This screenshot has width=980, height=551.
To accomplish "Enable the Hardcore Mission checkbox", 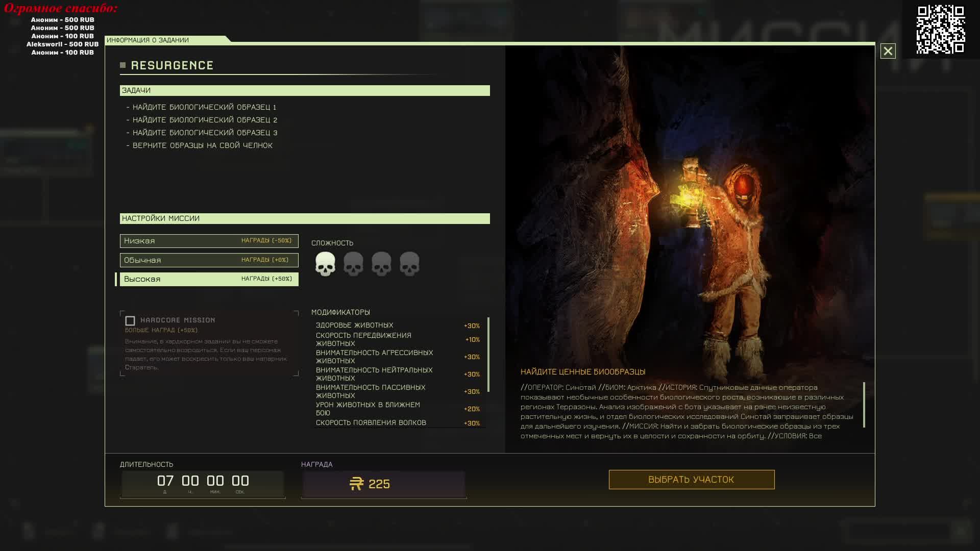I will 130,321.
